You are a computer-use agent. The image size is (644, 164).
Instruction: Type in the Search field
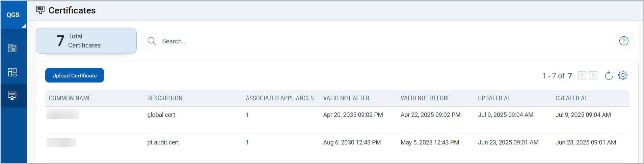(x=371, y=41)
